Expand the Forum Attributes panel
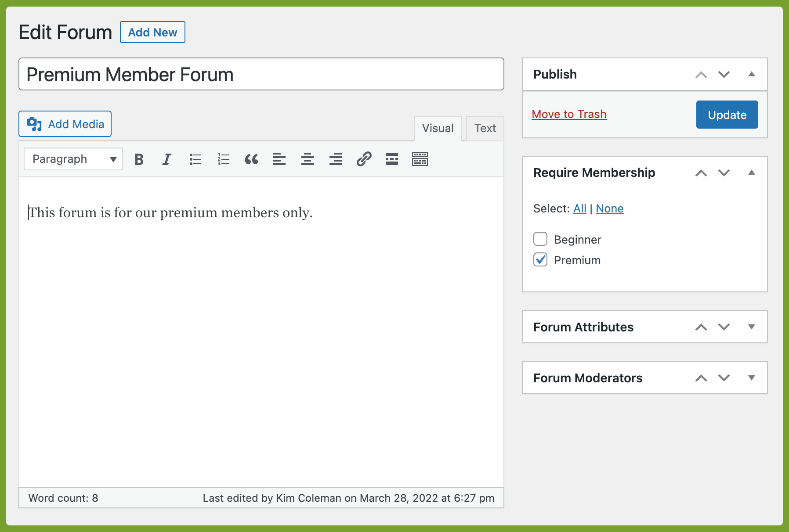 [752, 327]
